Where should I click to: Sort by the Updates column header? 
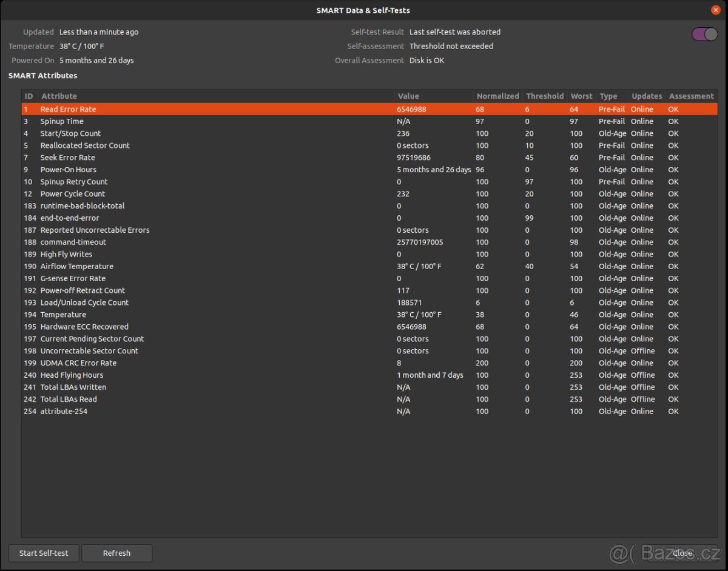(x=647, y=96)
